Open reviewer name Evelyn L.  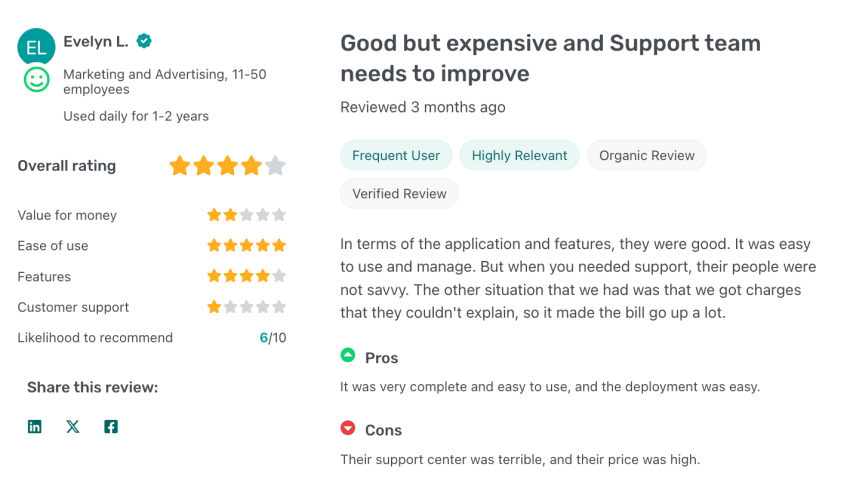(96, 42)
